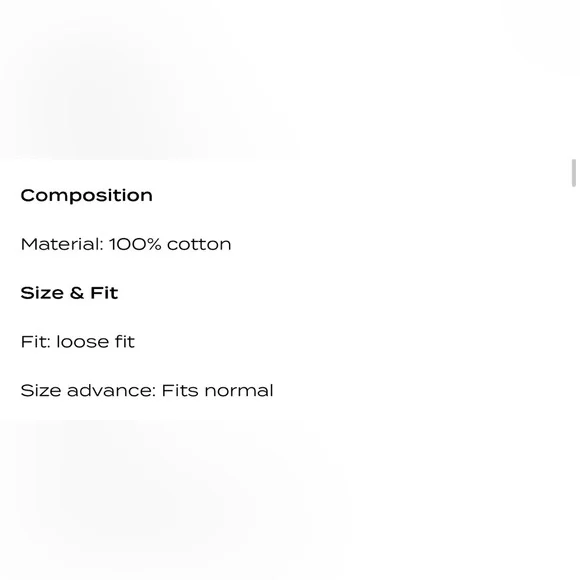
Task: Click the Composition heading
Action: point(87,195)
